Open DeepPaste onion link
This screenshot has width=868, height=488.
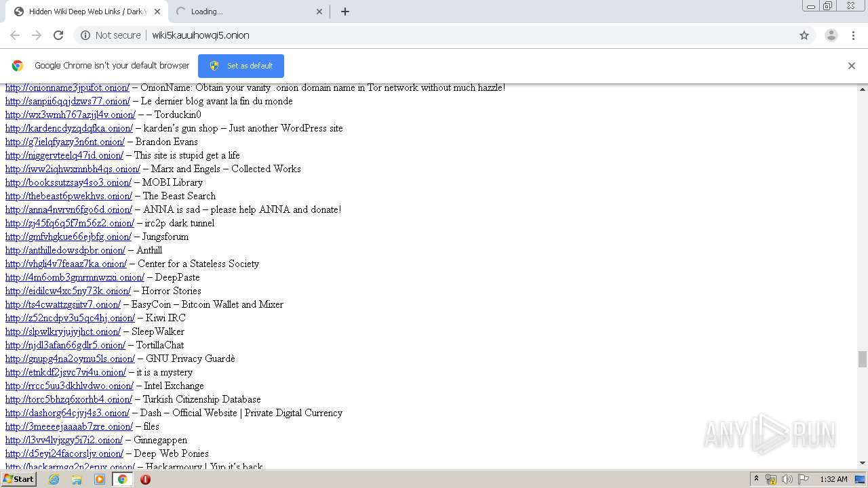tap(75, 277)
